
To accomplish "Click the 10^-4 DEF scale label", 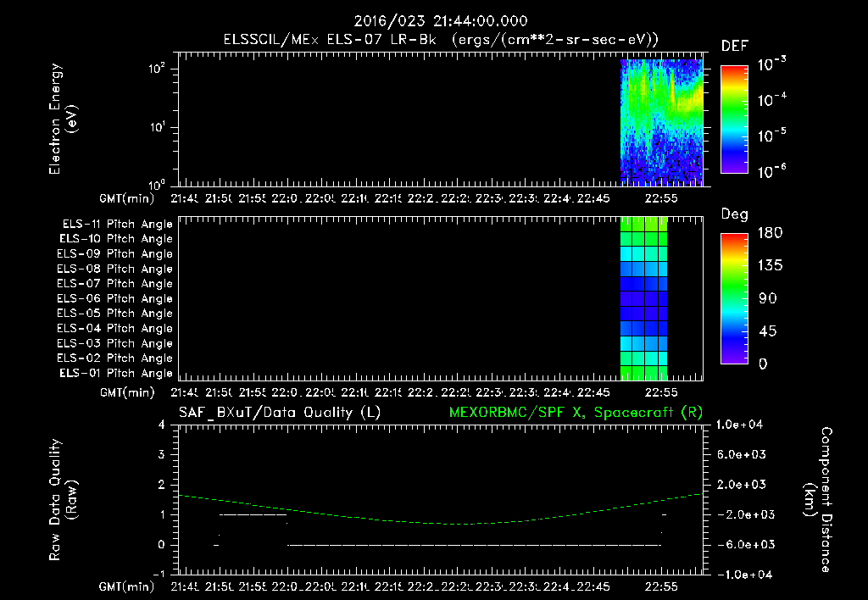I will 771,100.
